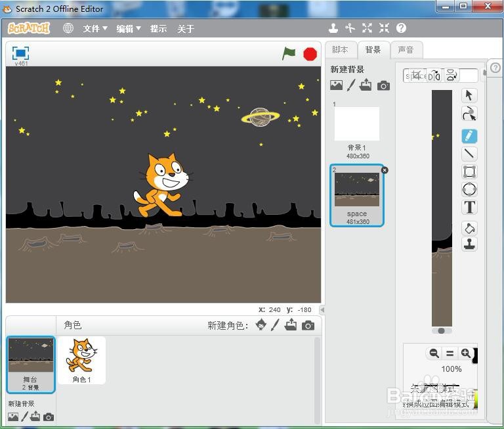Viewport: 504px width, 429px height.
Task: Delete the space backdrop with x button
Action: click(x=385, y=170)
